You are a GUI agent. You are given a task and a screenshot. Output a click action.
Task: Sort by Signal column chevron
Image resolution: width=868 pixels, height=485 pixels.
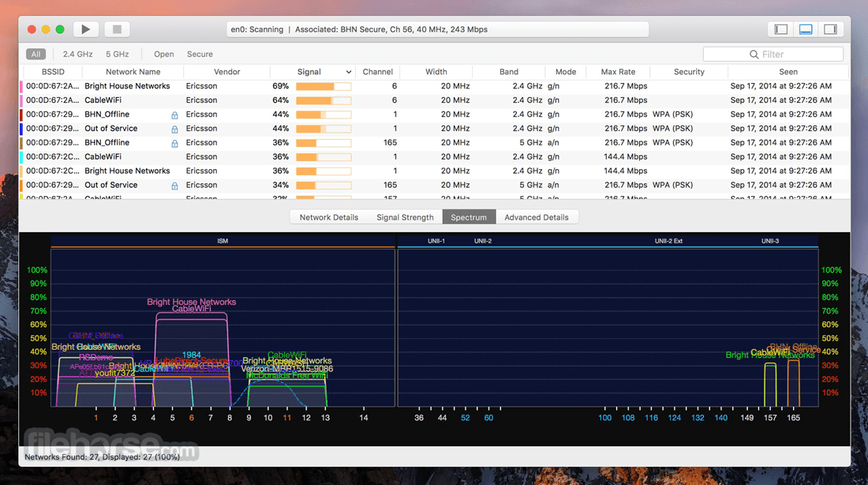point(348,72)
